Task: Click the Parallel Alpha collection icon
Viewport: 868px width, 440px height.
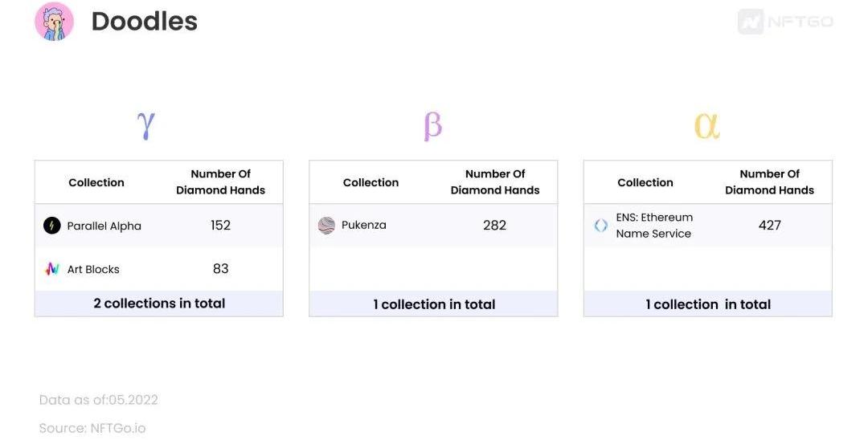Action: click(x=52, y=226)
